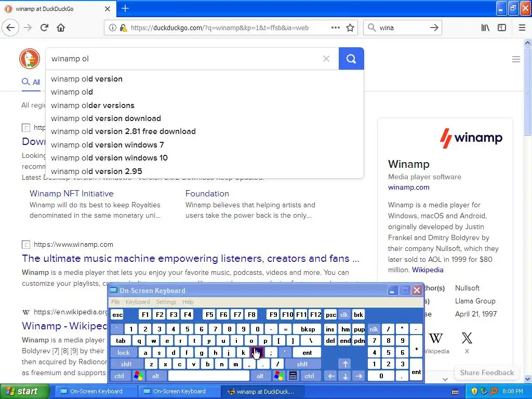This screenshot has height=399, width=532.
Task: Open the Firefox hamburger menu
Action: pos(522,28)
